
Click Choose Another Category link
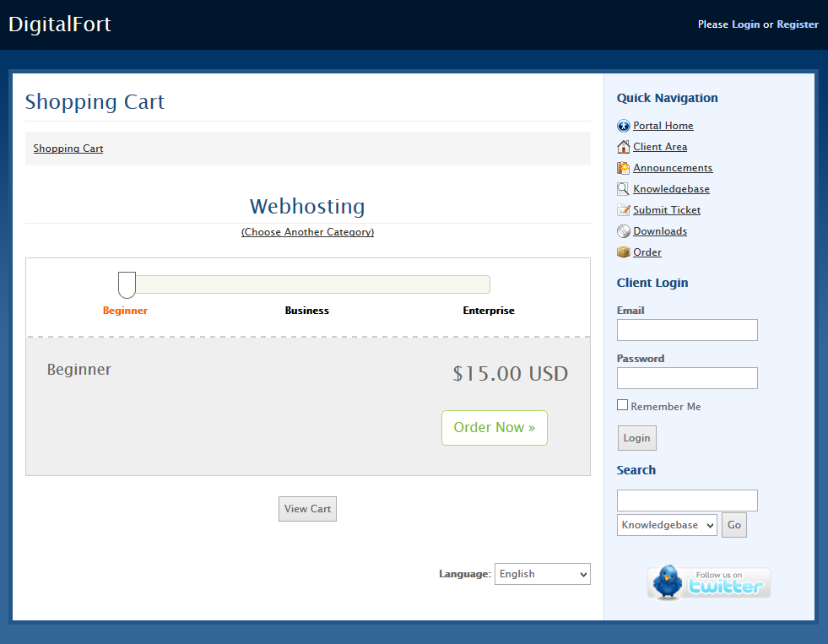pos(307,232)
